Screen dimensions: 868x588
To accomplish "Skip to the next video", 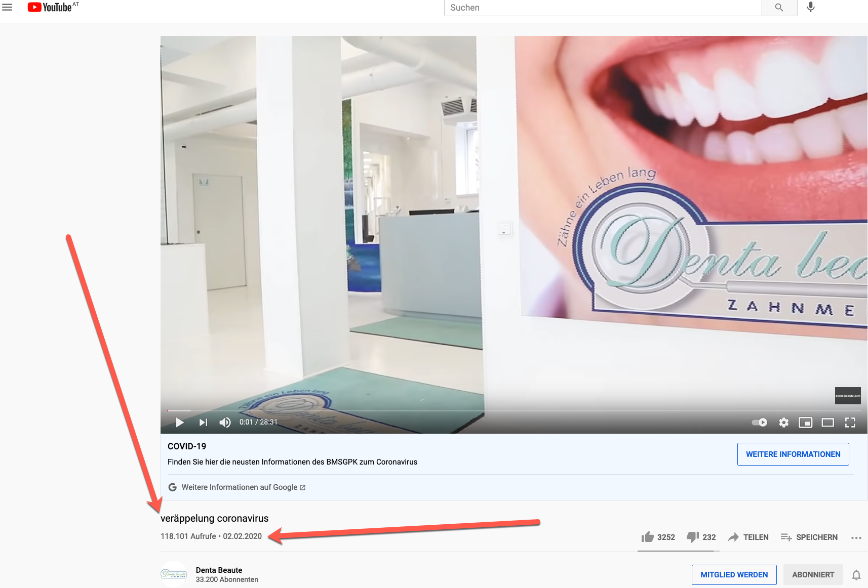I will tap(203, 423).
